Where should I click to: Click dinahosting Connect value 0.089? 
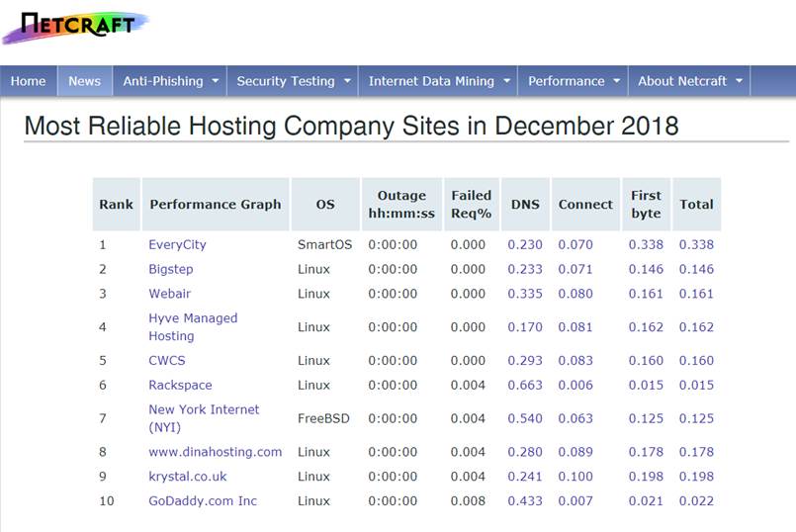pos(575,452)
